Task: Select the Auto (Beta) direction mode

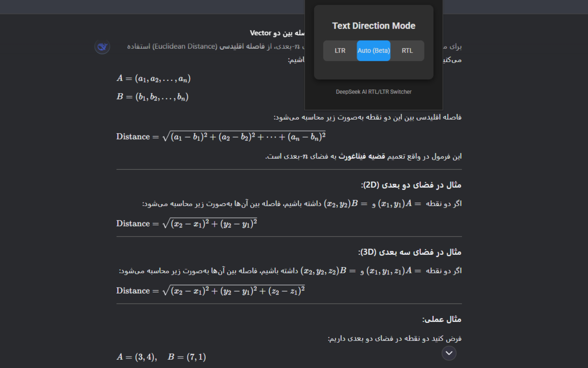Action: pos(373,51)
